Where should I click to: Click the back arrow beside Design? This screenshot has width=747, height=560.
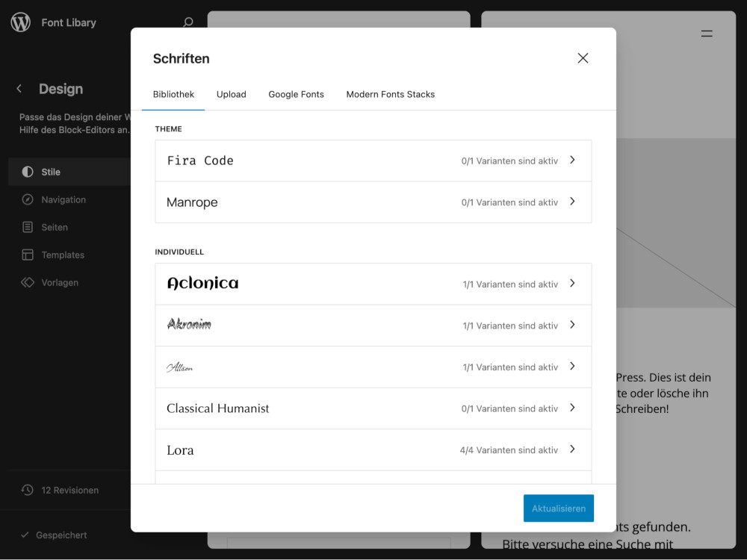pos(19,89)
